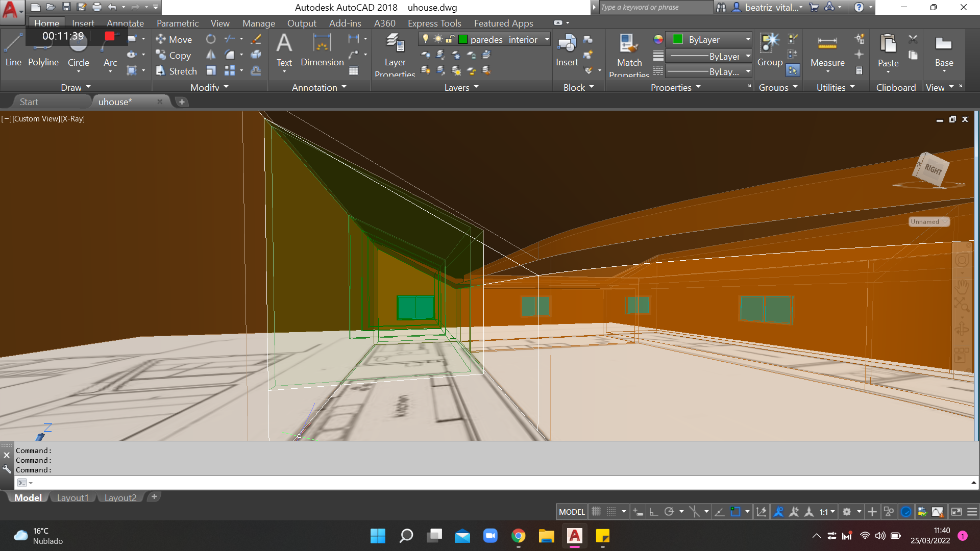Toggle object snap in status bar
The image size is (980, 551).
pos(736,512)
